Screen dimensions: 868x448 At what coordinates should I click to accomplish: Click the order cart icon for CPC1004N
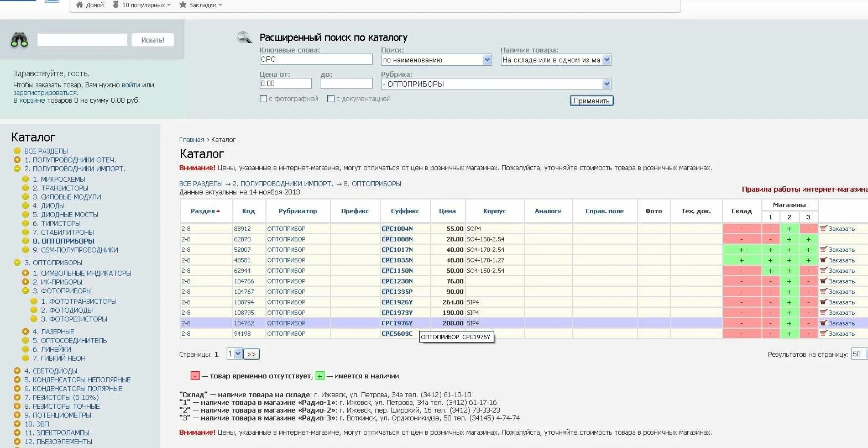point(823,228)
